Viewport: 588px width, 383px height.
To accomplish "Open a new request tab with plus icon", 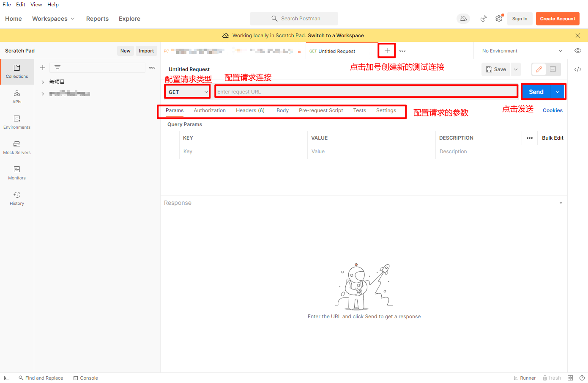I will 387,51.
